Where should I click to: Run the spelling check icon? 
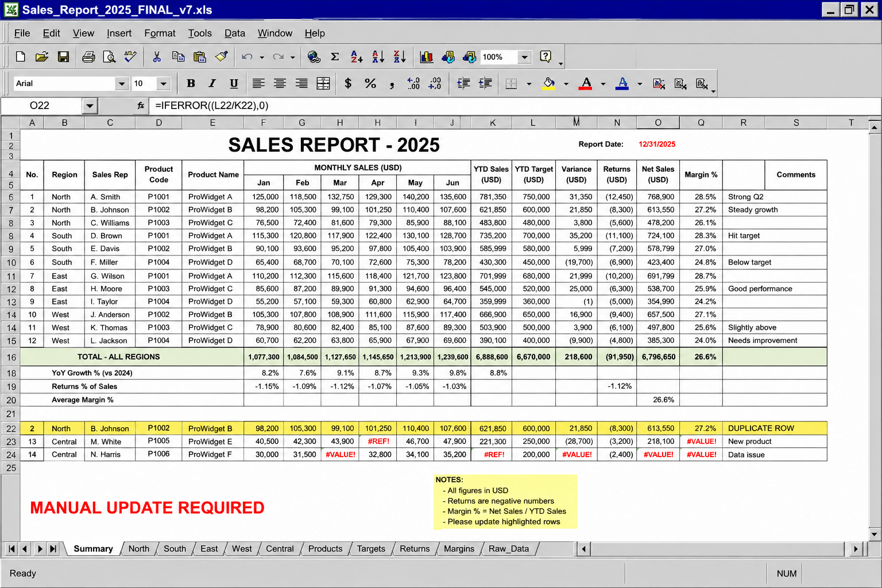(130, 56)
